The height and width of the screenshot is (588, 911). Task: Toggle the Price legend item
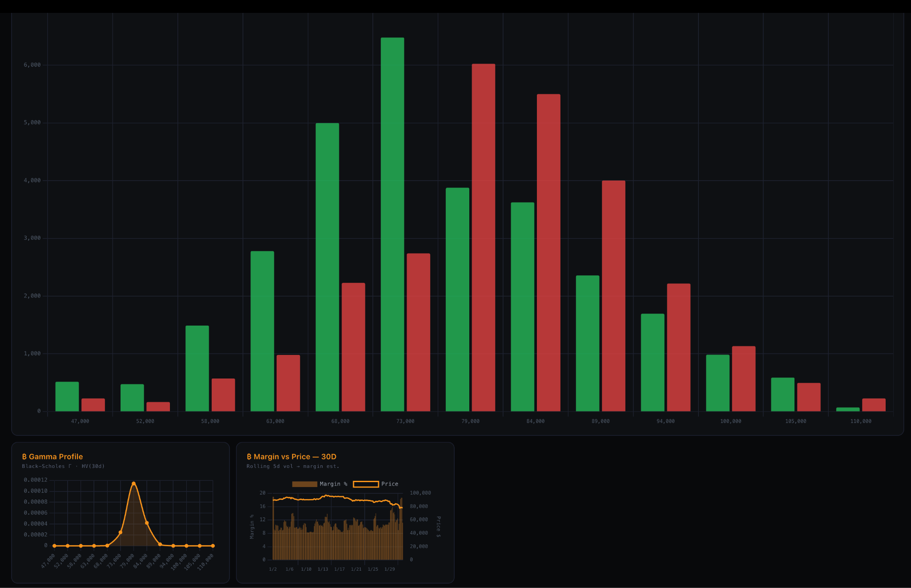click(x=389, y=484)
